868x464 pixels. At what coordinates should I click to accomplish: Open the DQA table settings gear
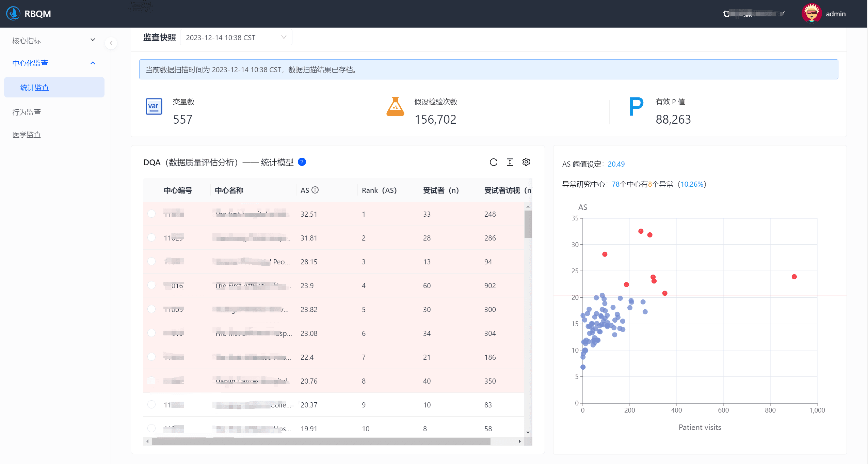pos(526,162)
